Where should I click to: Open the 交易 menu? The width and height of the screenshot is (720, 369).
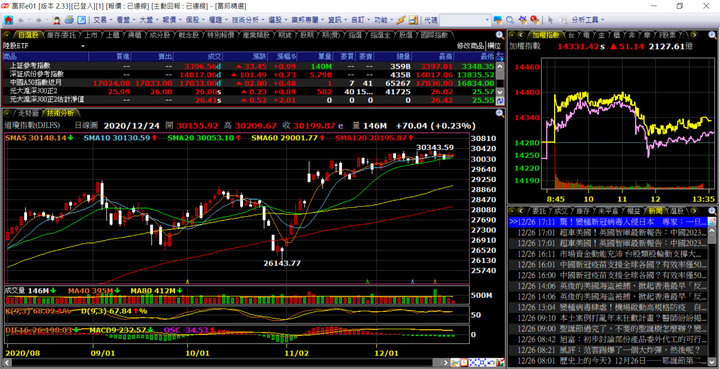pyautogui.click(x=102, y=20)
